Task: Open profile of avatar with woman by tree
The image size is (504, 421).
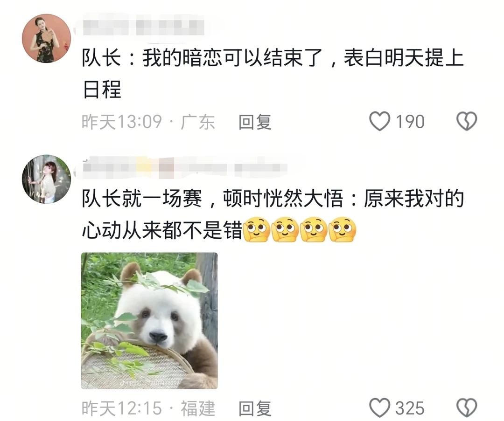Action: click(x=46, y=179)
